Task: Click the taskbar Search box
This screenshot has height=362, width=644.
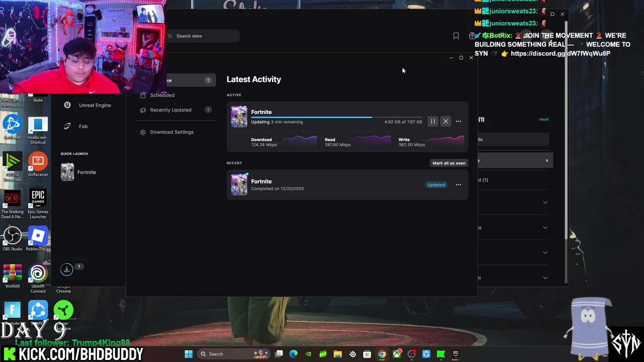Action: [x=233, y=354]
